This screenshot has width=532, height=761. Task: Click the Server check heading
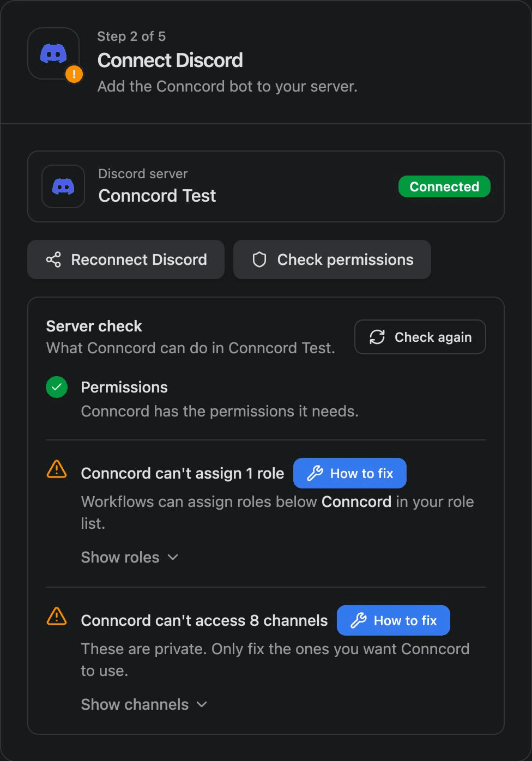pyautogui.click(x=94, y=326)
